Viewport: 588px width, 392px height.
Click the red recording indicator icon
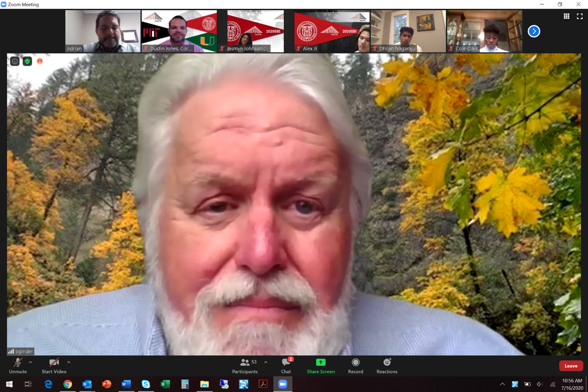[40, 61]
